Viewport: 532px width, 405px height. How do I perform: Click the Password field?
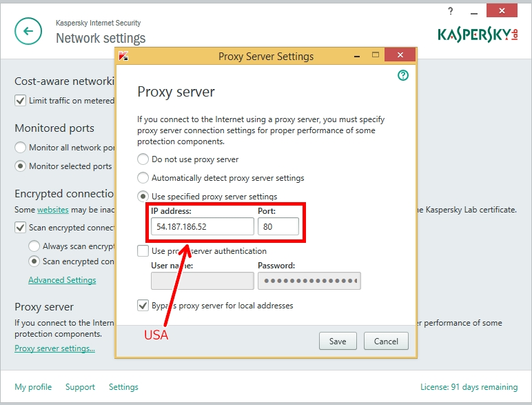[309, 281]
